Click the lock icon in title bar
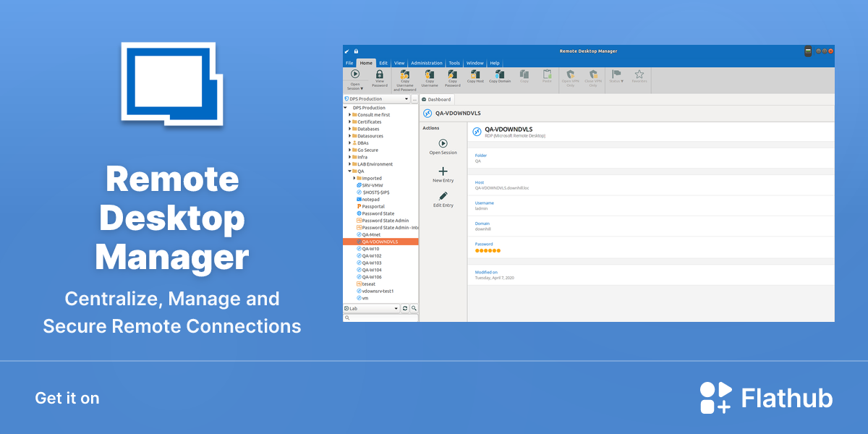 pos(356,51)
